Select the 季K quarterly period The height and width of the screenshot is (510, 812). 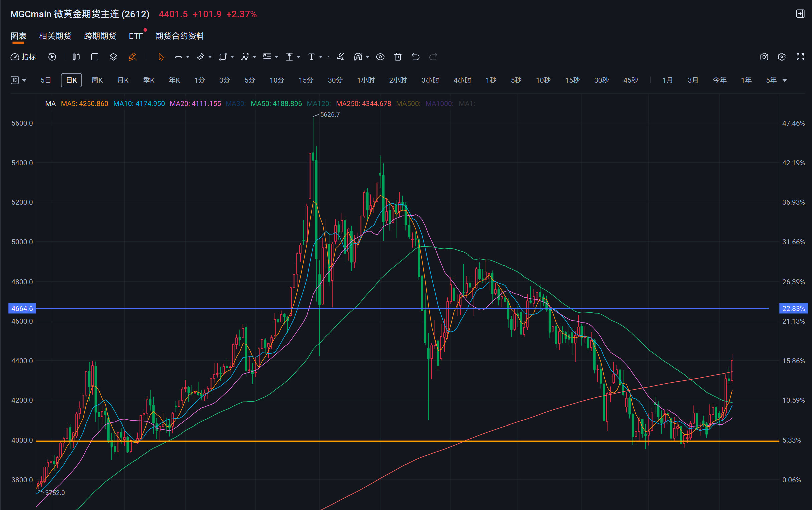click(148, 80)
